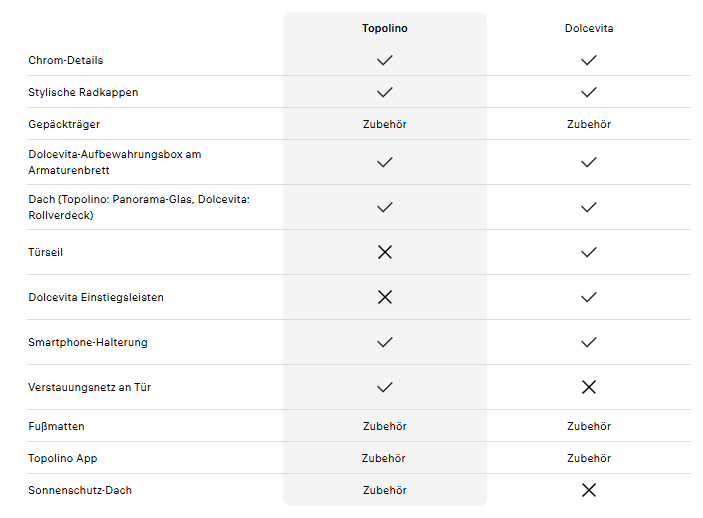Image resolution: width=703 pixels, height=518 pixels.
Task: Click Topolino Zubehör for Gepäckträger
Action: pos(385,124)
